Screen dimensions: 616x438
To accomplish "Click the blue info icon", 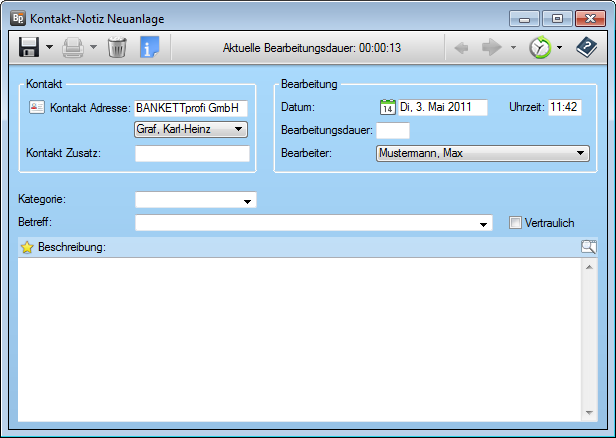I will (149, 47).
